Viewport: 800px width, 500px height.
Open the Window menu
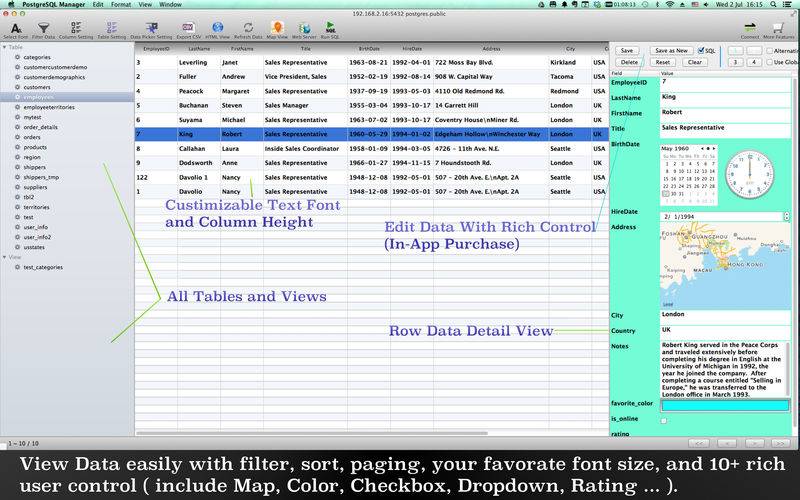click(170, 5)
